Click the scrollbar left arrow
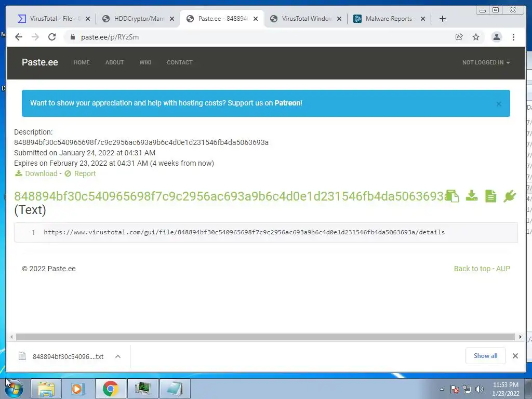Screen dimensions: 532x399 (11, 337)
